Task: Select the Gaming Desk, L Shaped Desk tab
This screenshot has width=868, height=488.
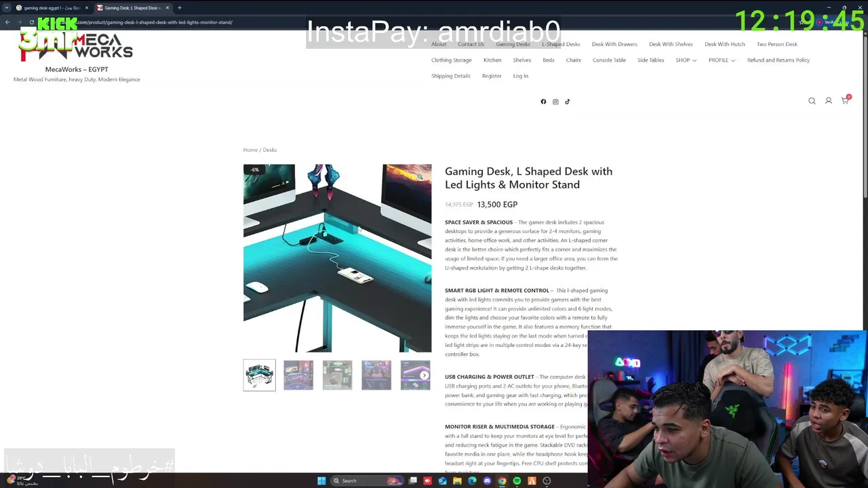Action: click(x=132, y=7)
